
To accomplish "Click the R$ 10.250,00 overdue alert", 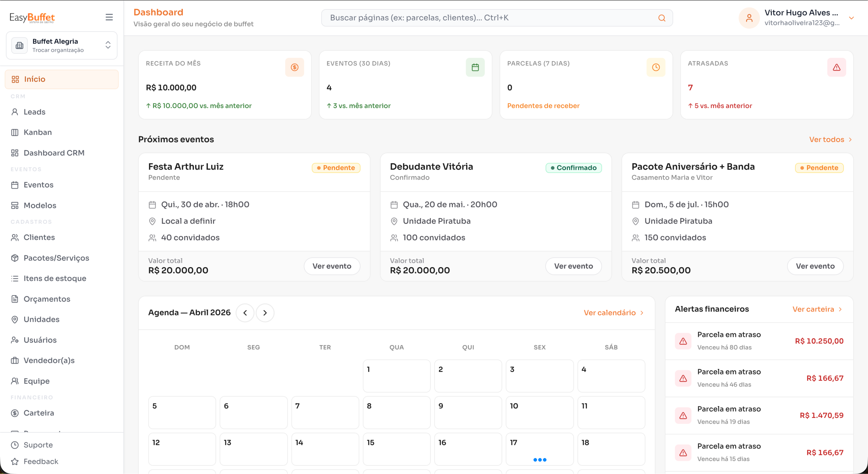I will (759, 341).
